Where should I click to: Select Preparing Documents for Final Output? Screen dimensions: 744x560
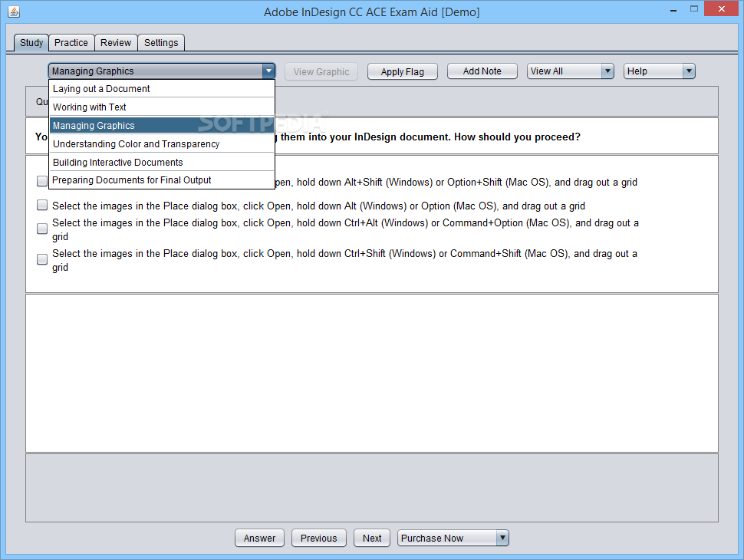pos(162,180)
